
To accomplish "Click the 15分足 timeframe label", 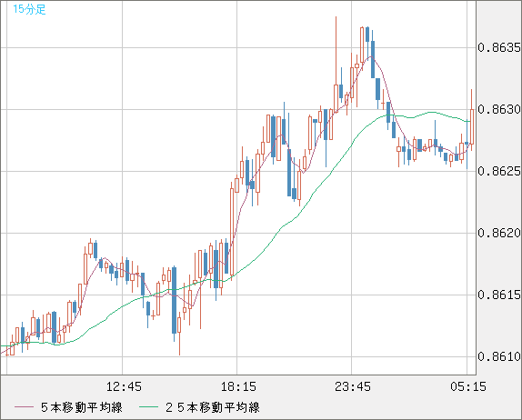I will tap(29, 9).
